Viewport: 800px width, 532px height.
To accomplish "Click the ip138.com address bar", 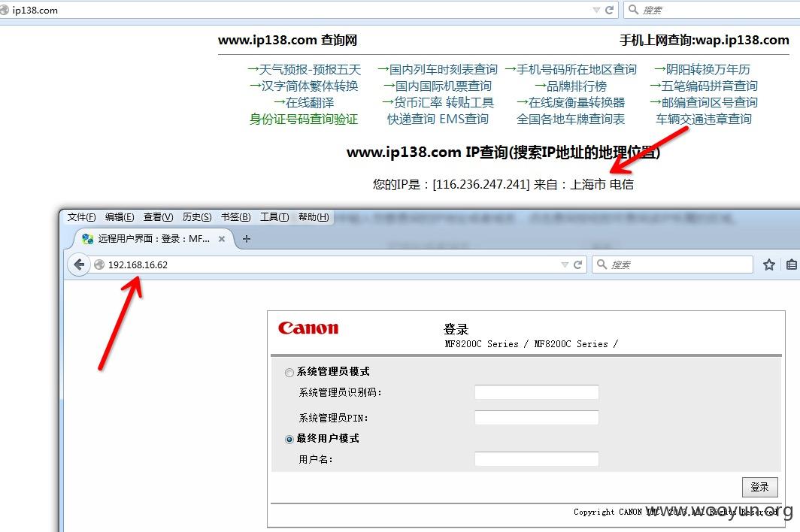I will (x=296, y=10).
